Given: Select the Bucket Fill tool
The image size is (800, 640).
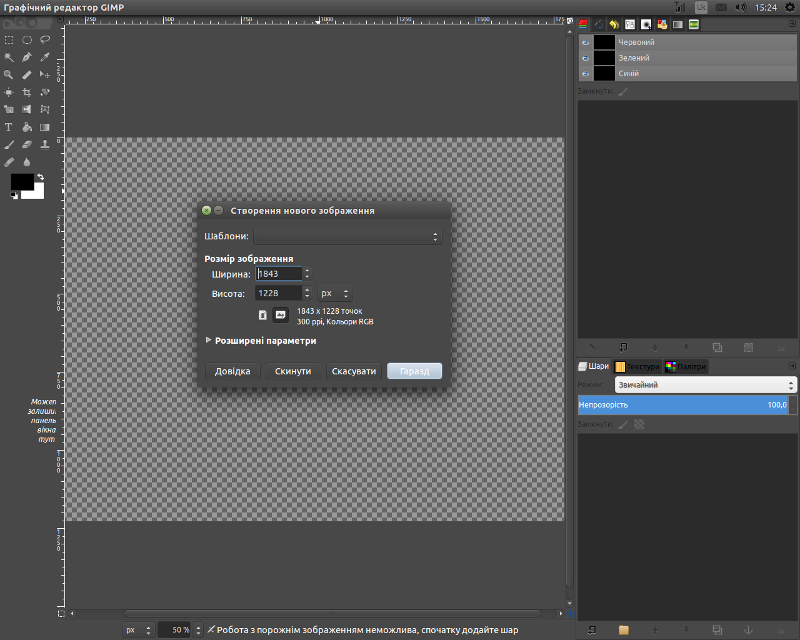Looking at the screenshot, I should click(x=27, y=127).
